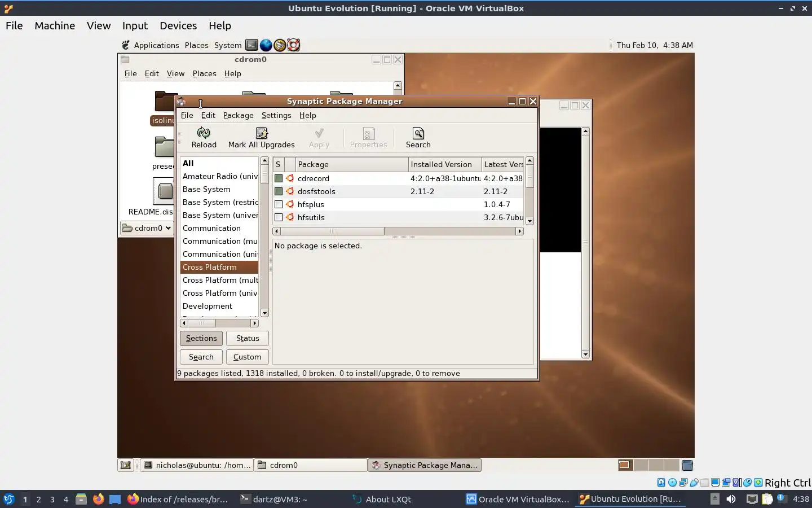Click the greyed Properties toolbar icon
This screenshot has width=812, height=508.
coord(369,133)
